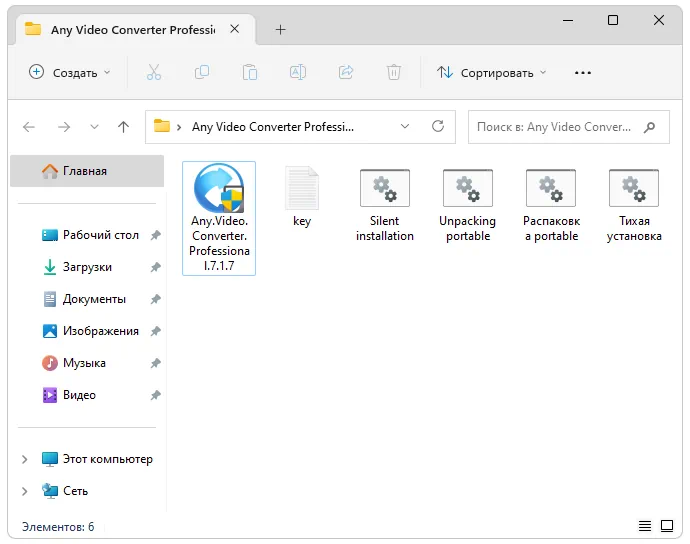Select the Тихая установка file
The image size is (690, 544).
(x=634, y=206)
